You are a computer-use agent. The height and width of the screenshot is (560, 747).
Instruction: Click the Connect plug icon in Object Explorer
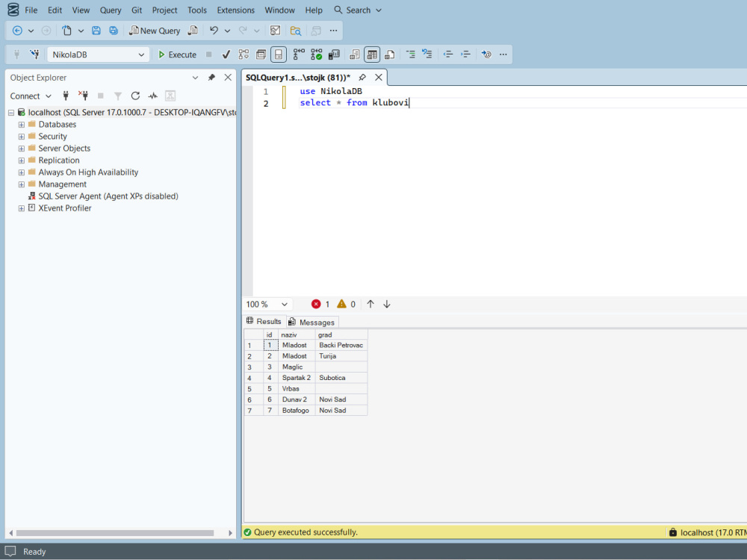(x=66, y=96)
